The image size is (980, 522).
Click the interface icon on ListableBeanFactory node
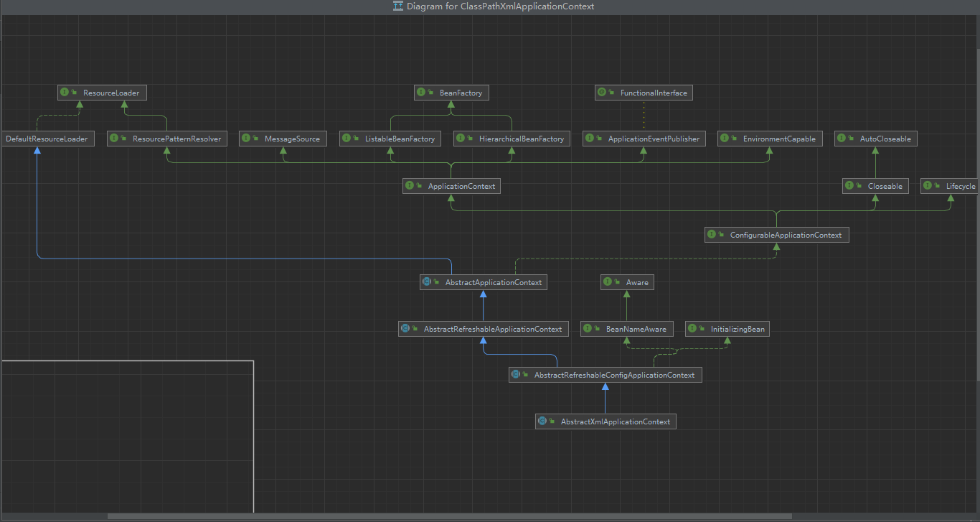click(347, 139)
